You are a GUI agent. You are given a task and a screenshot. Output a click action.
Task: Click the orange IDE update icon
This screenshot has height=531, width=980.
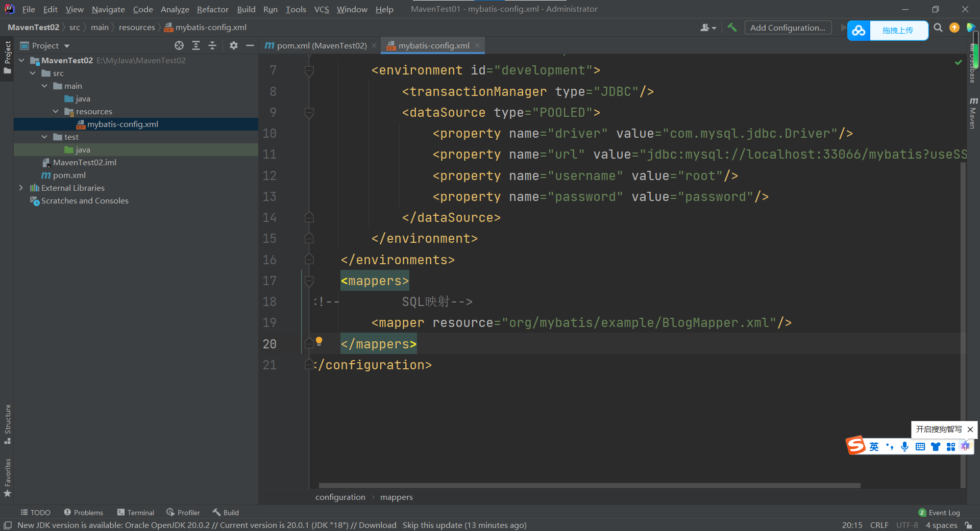click(x=954, y=28)
